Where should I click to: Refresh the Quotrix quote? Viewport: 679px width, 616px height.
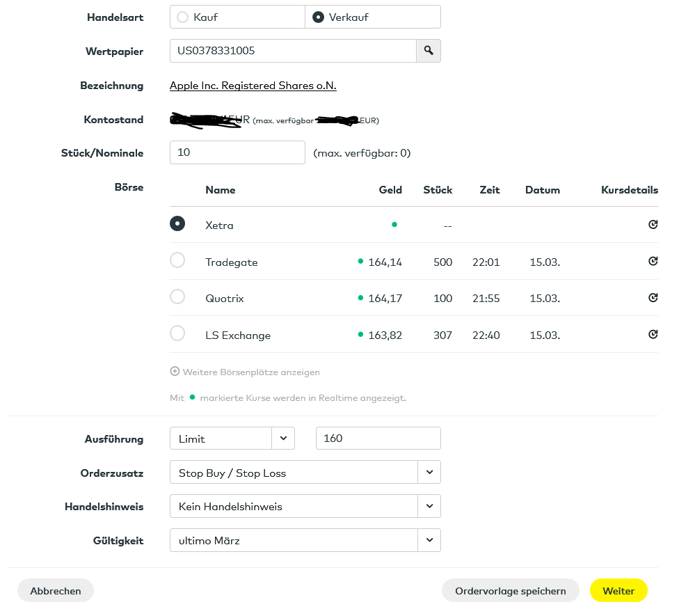[653, 298]
